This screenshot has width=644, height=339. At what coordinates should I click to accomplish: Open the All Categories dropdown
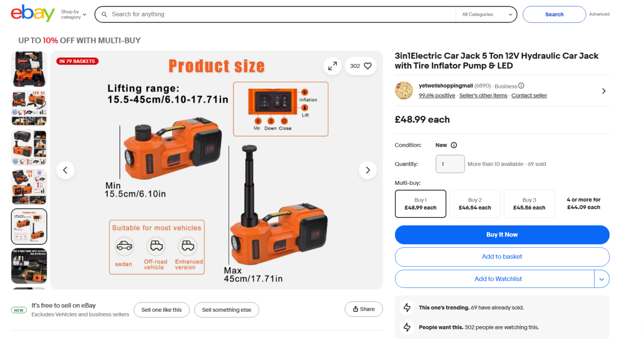[x=486, y=15]
